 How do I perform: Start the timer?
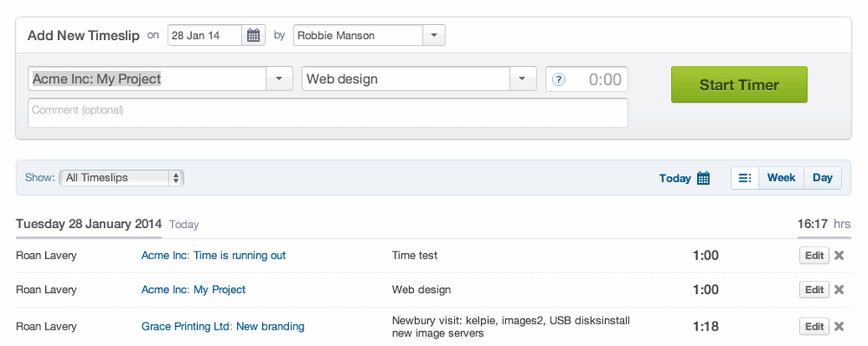pos(739,85)
